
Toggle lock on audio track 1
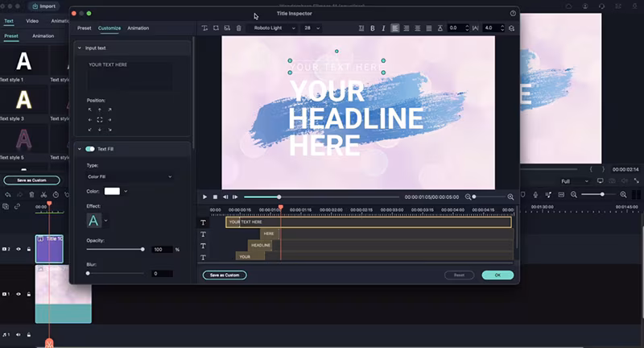click(x=29, y=335)
